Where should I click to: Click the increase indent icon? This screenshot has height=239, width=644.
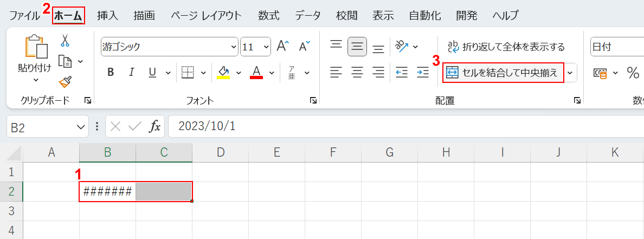pos(423,72)
